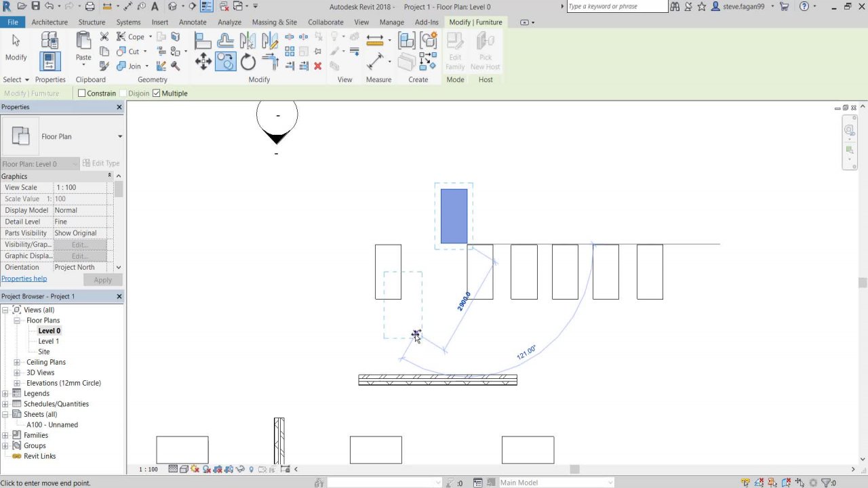Image resolution: width=868 pixels, height=488 pixels.
Task: Click the Modify arrow tool
Action: pyautogui.click(x=16, y=47)
